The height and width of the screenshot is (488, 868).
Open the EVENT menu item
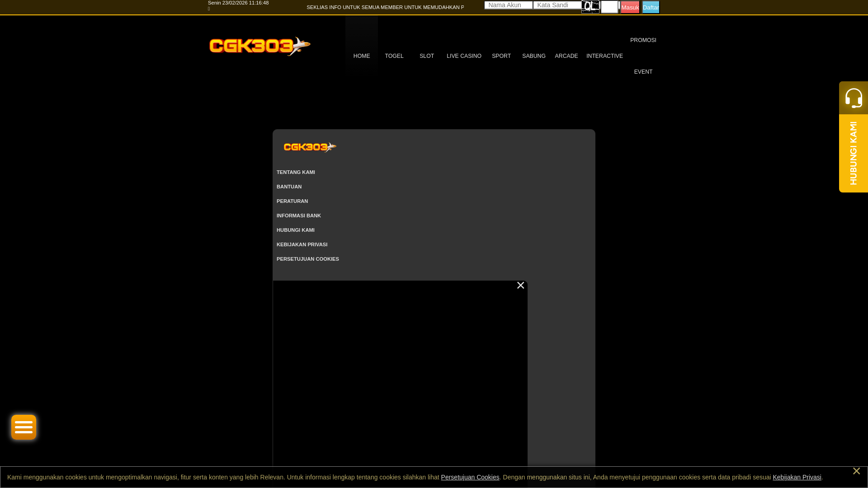[x=643, y=72]
